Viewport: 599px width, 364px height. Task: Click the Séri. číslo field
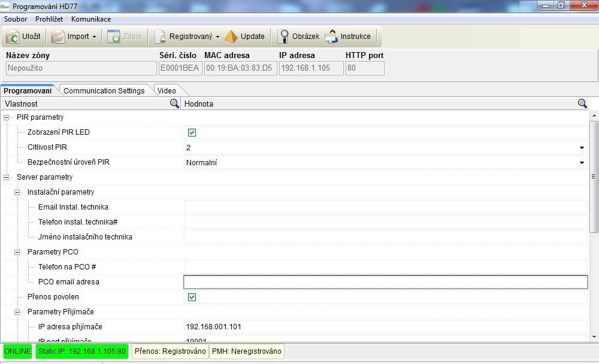click(180, 68)
